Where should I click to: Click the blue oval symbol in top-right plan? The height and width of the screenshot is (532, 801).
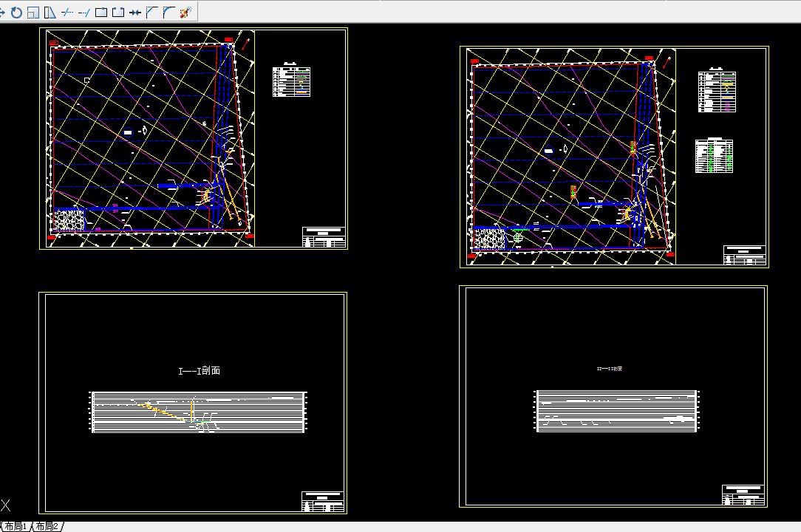[548, 151]
